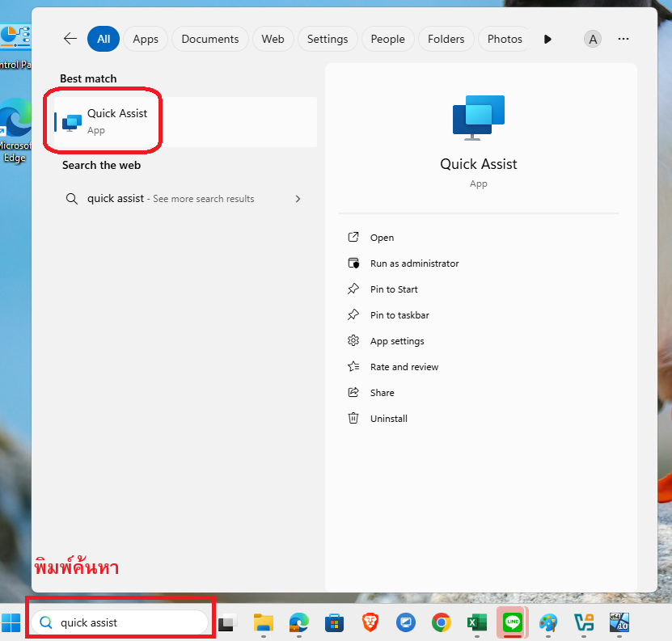Viewport: 672px width, 641px height.
Task: Open Task View on the taskbar
Action: pos(227,622)
